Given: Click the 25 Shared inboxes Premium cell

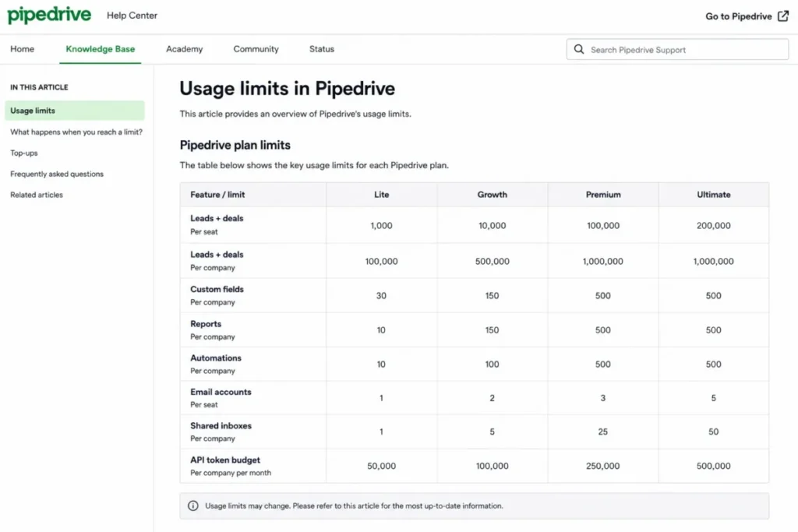Looking at the screenshot, I should tap(603, 432).
